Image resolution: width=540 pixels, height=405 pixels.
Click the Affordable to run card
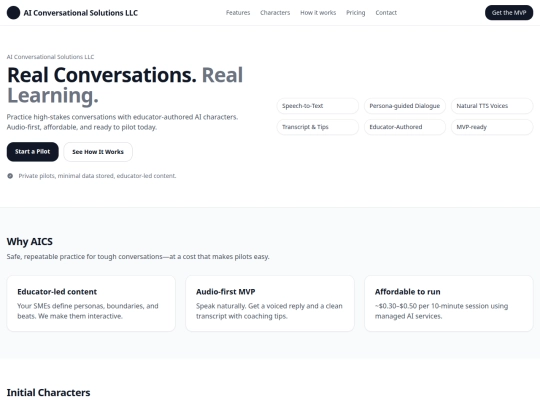click(449, 303)
